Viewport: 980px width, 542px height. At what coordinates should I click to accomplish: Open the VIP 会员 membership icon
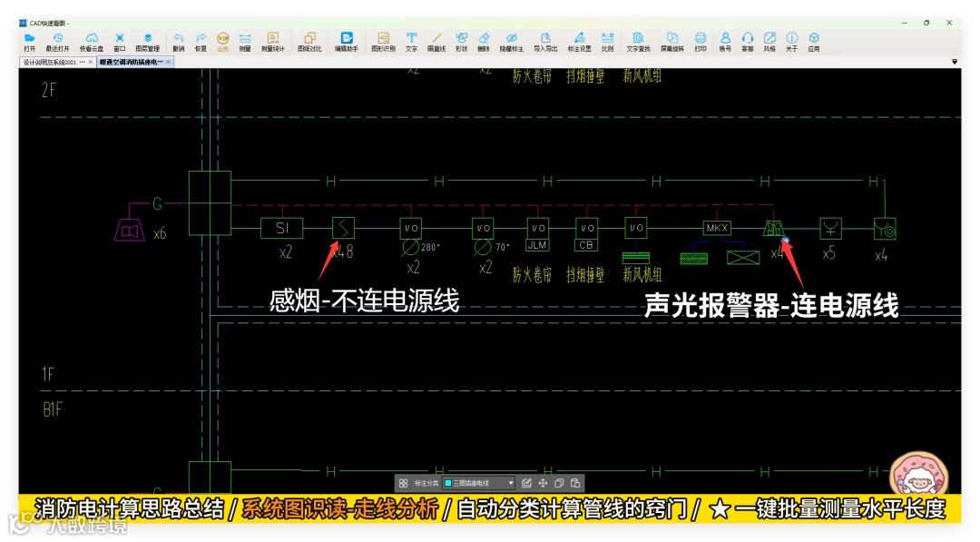point(222,42)
